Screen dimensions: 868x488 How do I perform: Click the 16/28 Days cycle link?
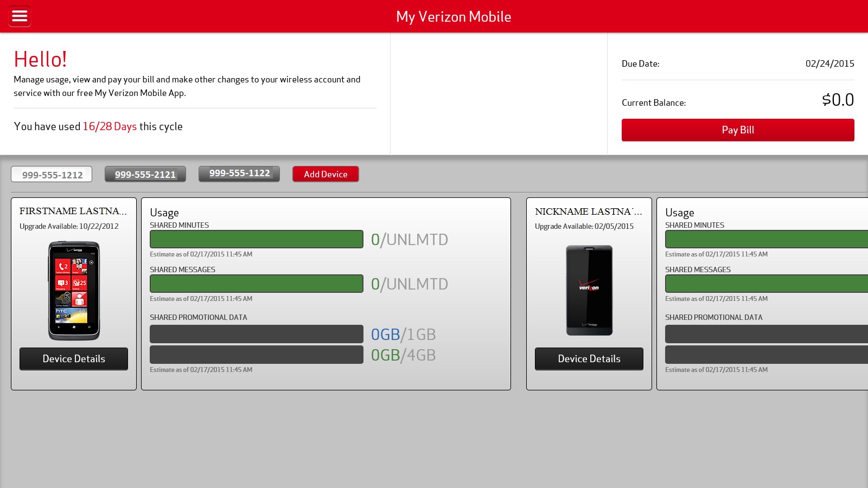click(108, 126)
